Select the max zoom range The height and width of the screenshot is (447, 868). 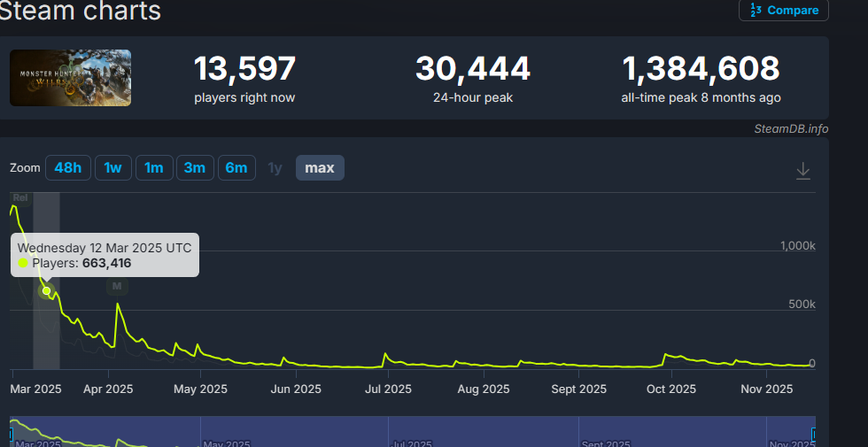pos(320,167)
